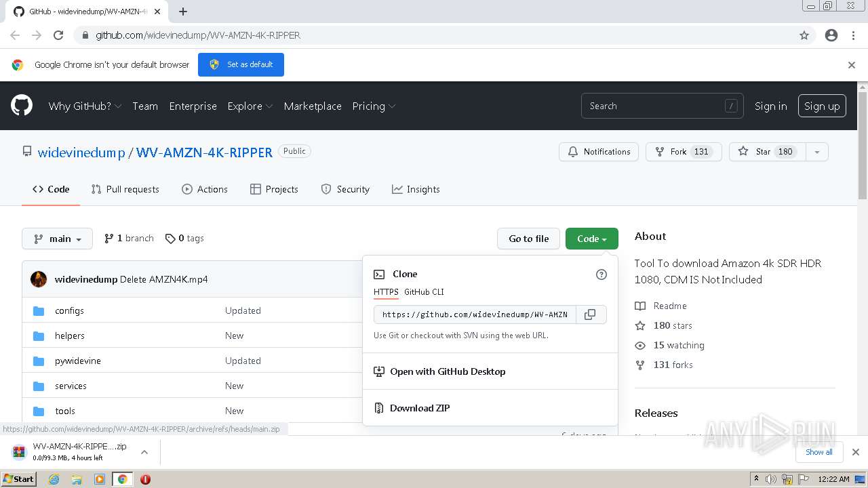Open the Windows Start button
The image size is (868, 488).
click(19, 479)
